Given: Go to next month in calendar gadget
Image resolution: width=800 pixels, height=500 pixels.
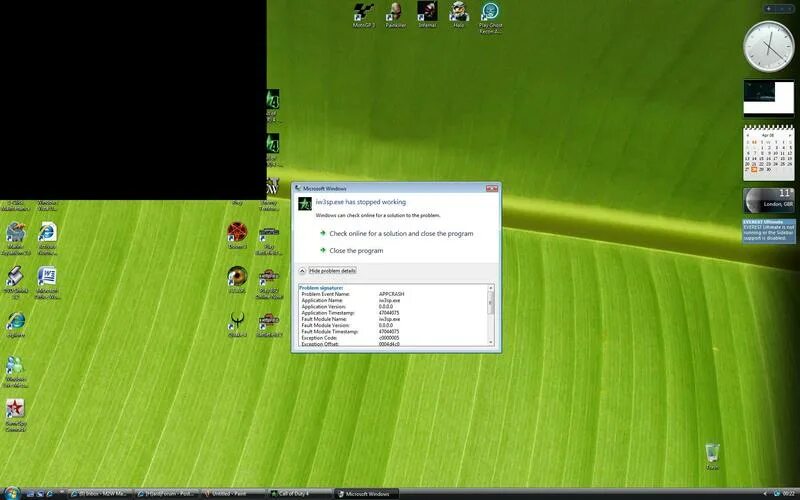Looking at the screenshot, I should pyautogui.click(x=789, y=135).
